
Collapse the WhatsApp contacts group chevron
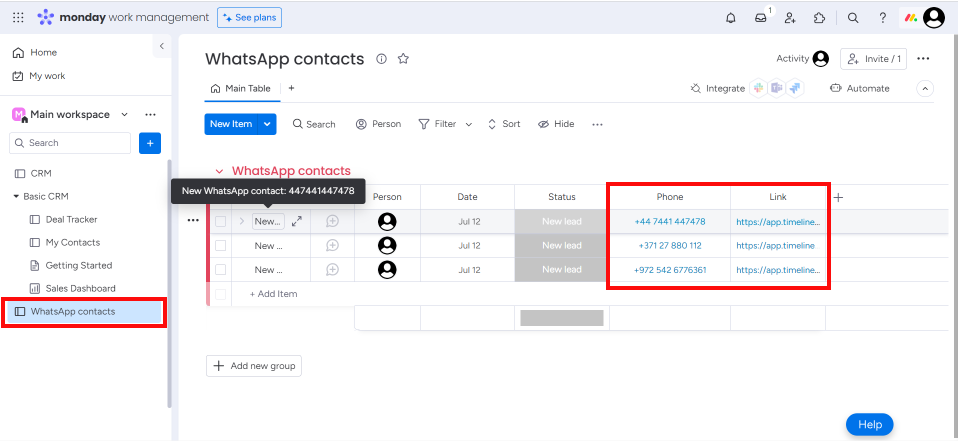click(219, 171)
